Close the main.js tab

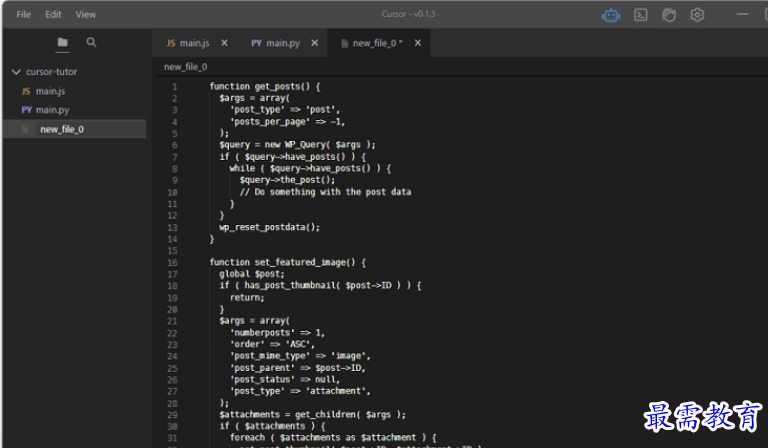pos(224,43)
